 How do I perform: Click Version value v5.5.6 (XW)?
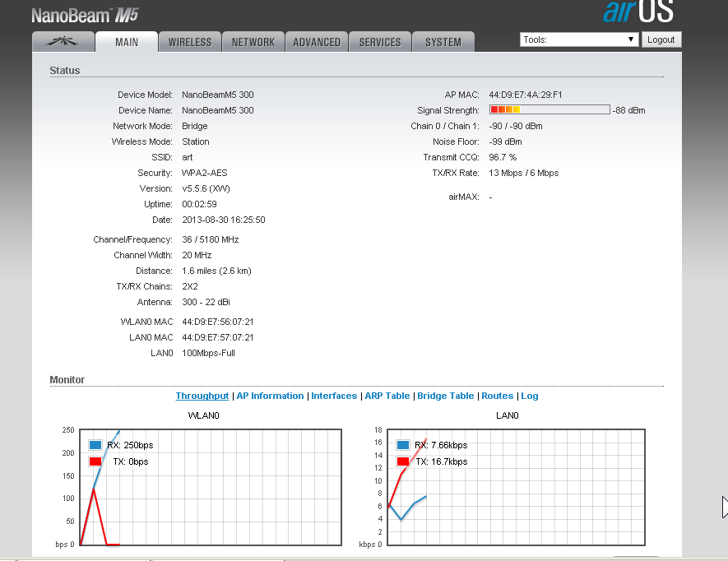tap(206, 188)
